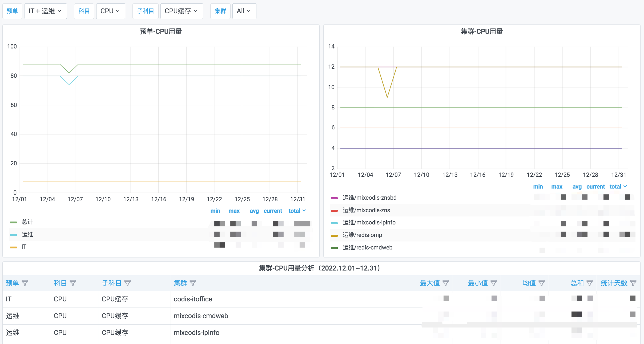Click filter icon for 最小值 column
Image resolution: width=644 pixels, height=344 pixels.
pos(494,283)
